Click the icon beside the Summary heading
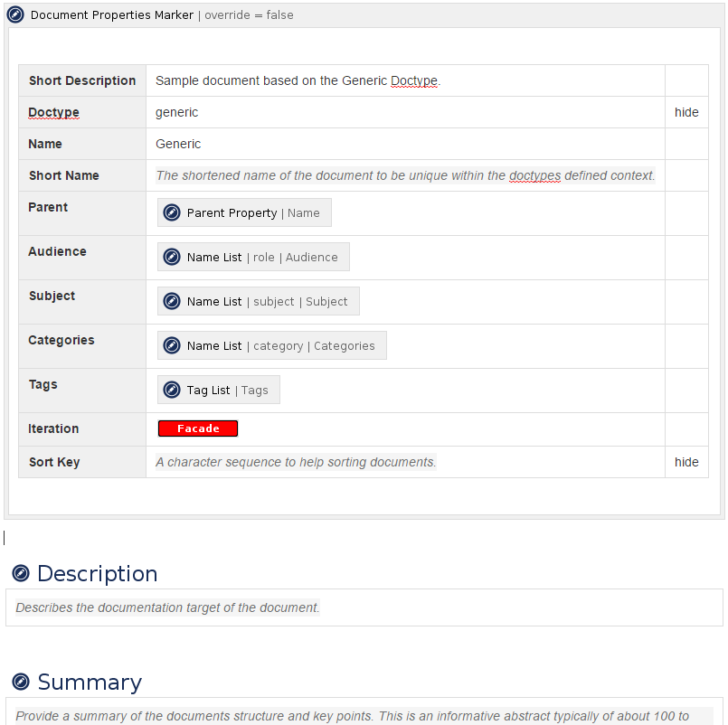The height and width of the screenshot is (725, 728). (21, 683)
